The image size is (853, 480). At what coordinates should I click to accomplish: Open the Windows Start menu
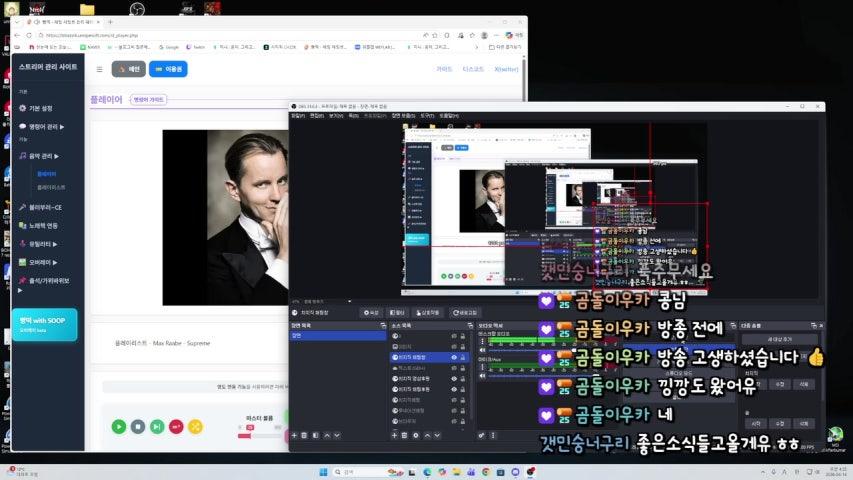pyautogui.click(x=324, y=472)
